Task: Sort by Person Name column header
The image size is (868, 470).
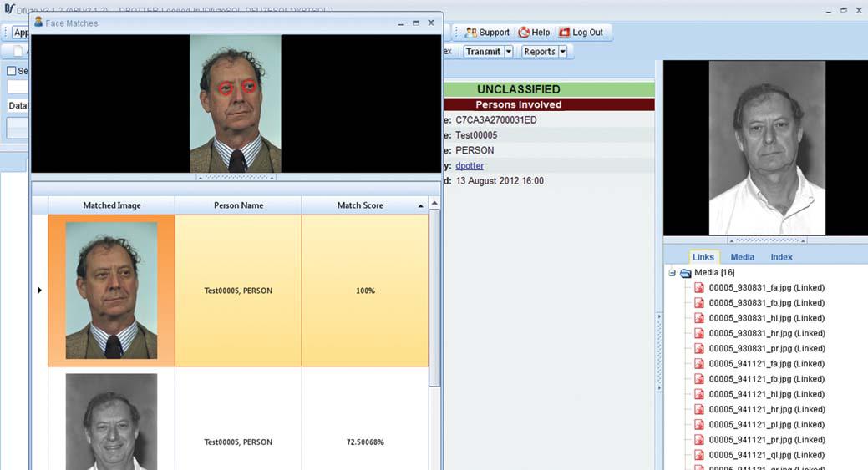Action: [x=238, y=205]
